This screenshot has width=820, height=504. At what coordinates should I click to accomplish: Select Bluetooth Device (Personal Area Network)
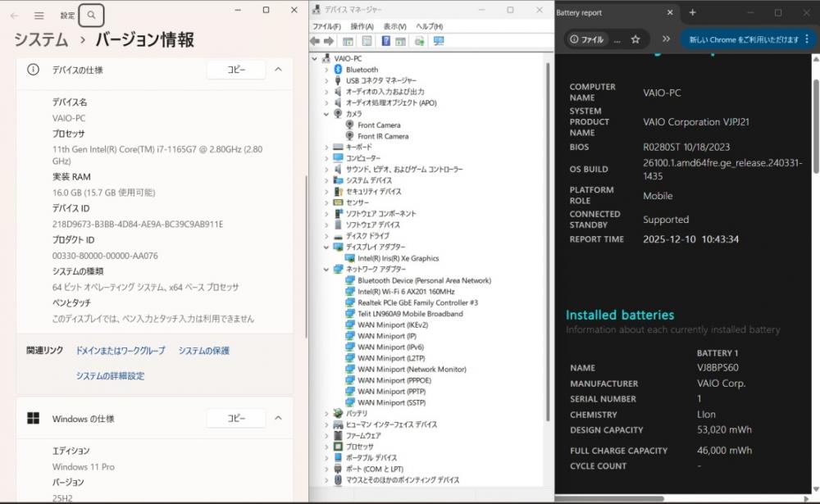click(424, 281)
